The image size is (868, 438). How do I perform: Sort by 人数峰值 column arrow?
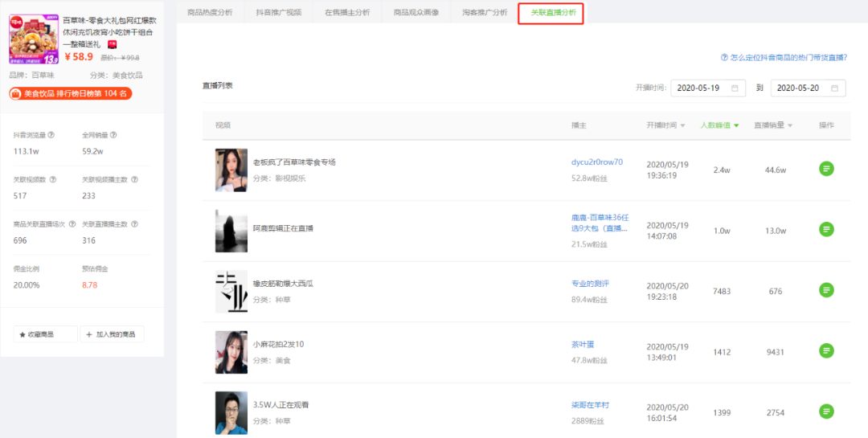[x=736, y=125]
